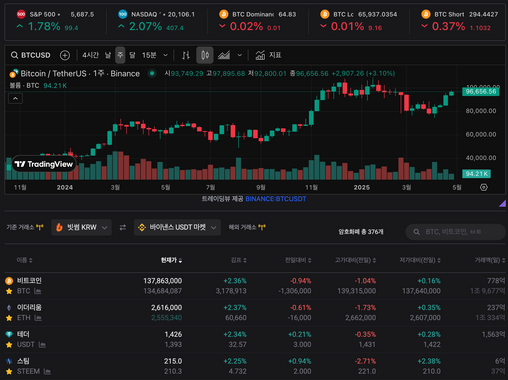Open chart settings gear on time axis
Image resolution: width=508 pixels, height=380 pixels.
tap(484, 187)
